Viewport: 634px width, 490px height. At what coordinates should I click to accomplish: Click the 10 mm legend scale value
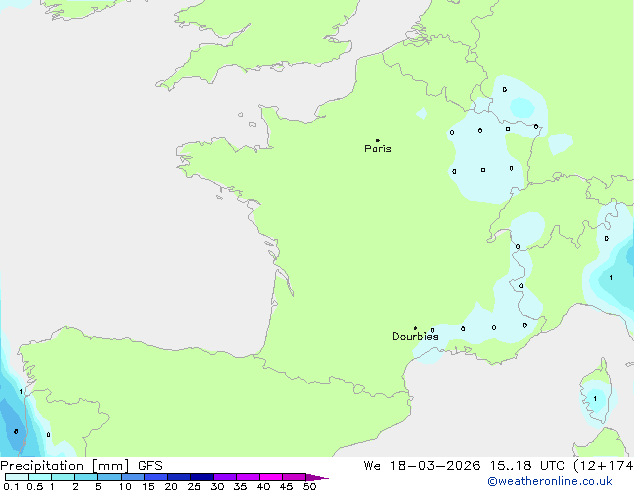(125, 486)
